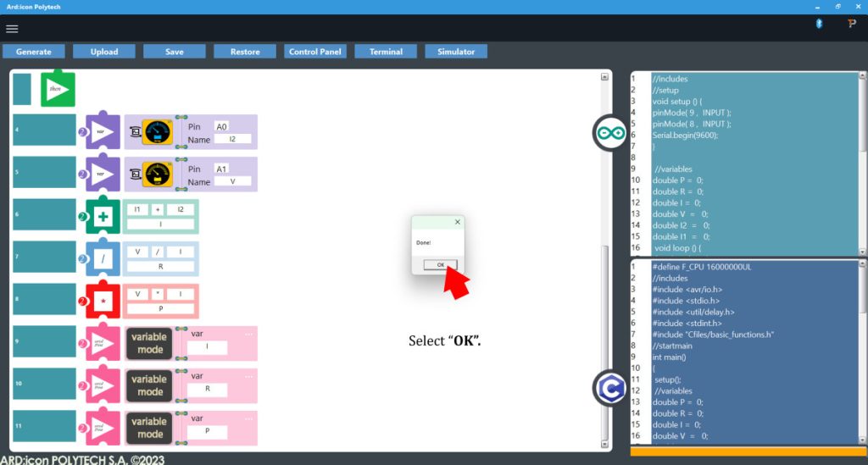The height and width of the screenshot is (465, 868).
Task: Open the Terminal
Action: click(x=386, y=52)
